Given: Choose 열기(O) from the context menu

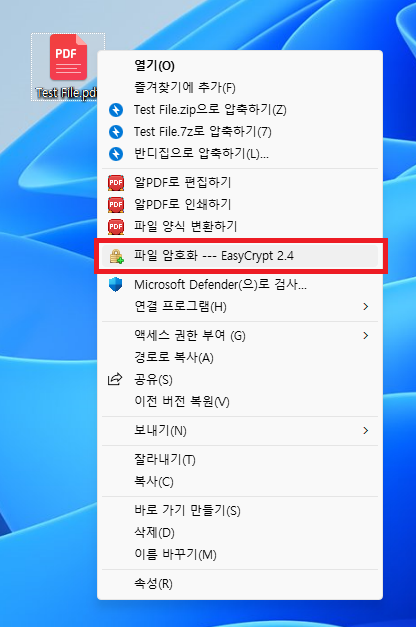Looking at the screenshot, I should coord(240,66).
